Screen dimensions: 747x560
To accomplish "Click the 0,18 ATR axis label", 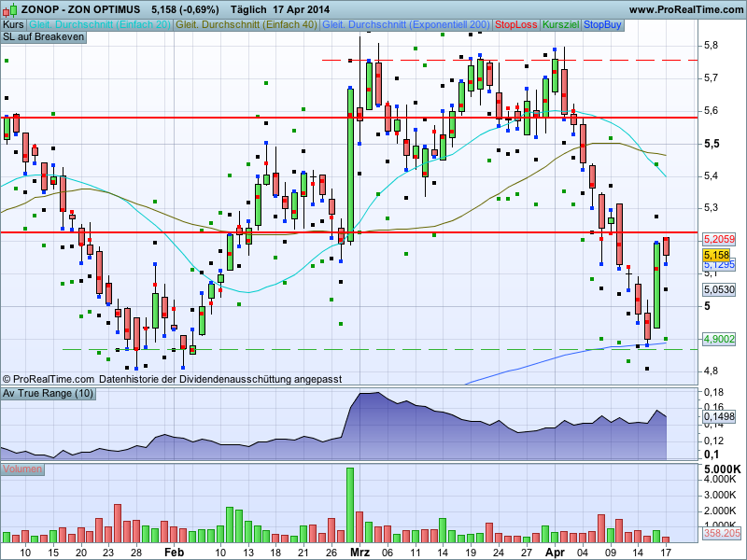I will (x=713, y=392).
